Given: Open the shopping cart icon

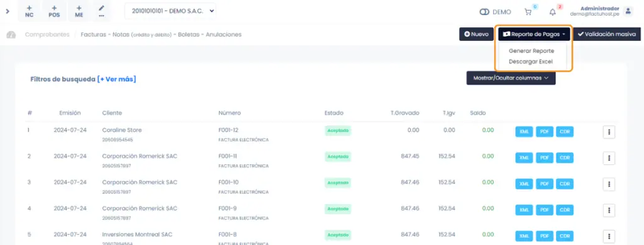Looking at the screenshot, I should 528,12.
